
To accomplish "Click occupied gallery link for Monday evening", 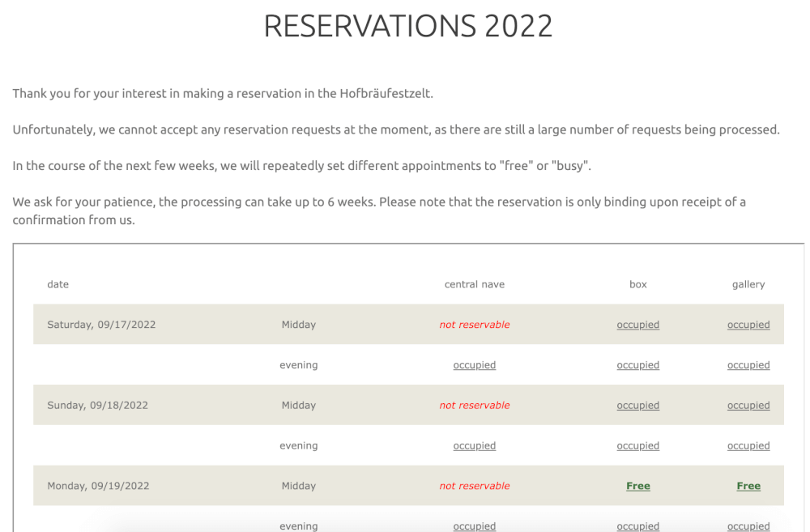I will [x=748, y=526].
